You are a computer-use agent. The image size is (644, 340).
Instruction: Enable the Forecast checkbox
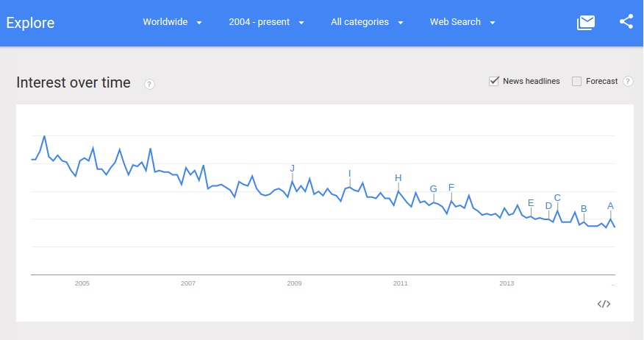(577, 81)
